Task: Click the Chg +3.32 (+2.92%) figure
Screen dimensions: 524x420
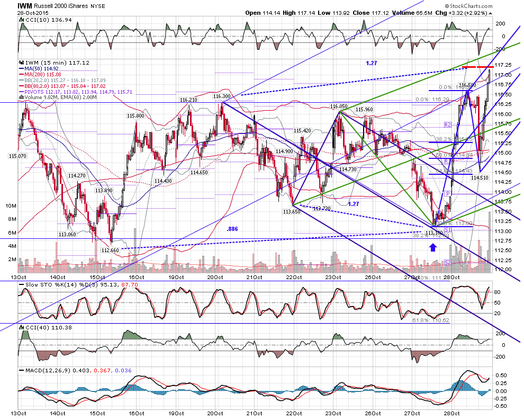Action: [461, 13]
